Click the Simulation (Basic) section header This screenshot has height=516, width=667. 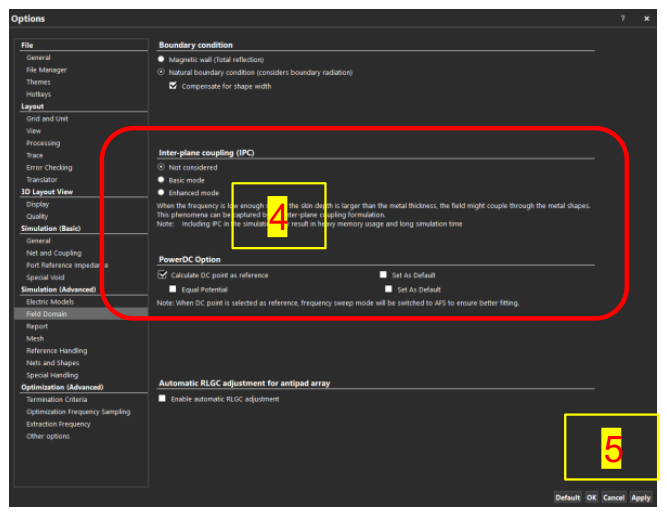pyautogui.click(x=51, y=228)
